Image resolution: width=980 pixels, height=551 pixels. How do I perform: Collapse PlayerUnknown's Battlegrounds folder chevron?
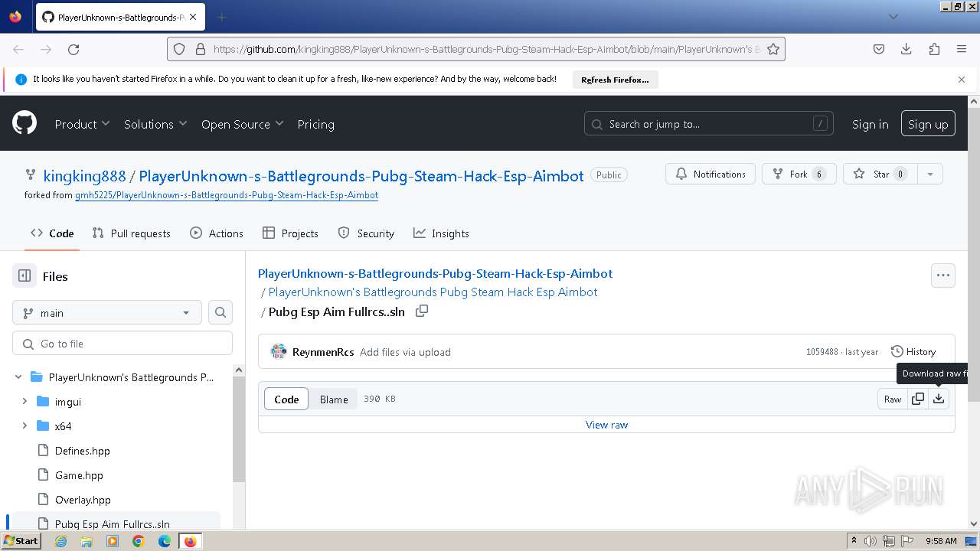coord(18,377)
